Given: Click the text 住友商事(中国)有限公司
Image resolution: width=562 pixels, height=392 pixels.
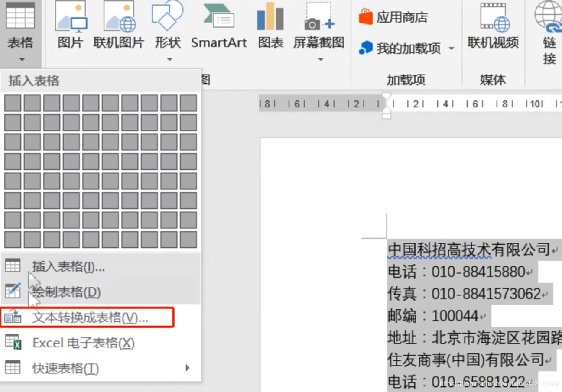Looking at the screenshot, I should (466, 360).
